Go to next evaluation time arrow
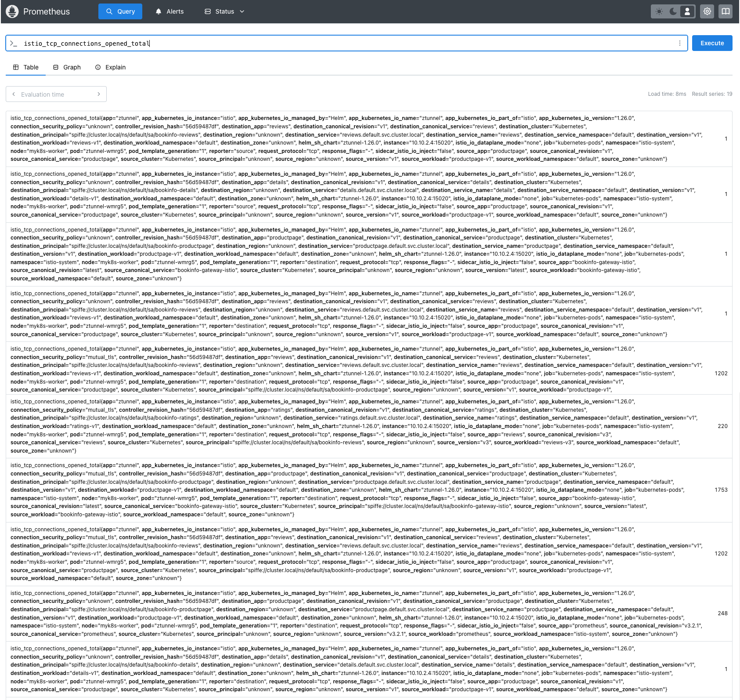This screenshot has height=700, width=740. [x=99, y=94]
